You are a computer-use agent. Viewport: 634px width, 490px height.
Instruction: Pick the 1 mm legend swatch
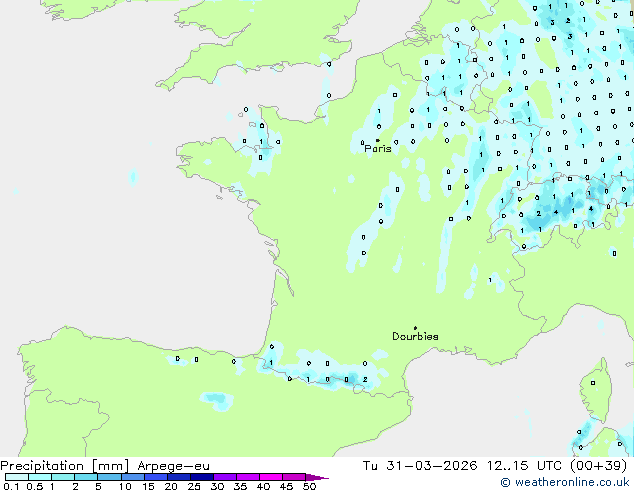click(63, 477)
